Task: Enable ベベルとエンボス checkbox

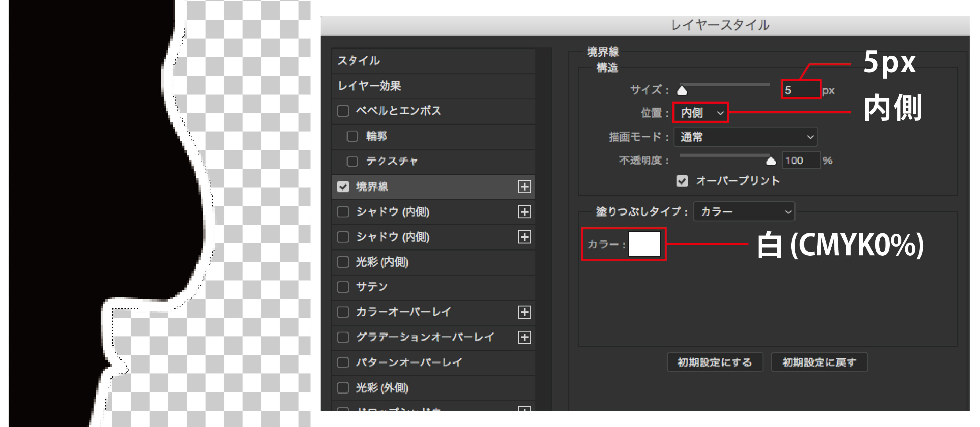Action: (343, 111)
